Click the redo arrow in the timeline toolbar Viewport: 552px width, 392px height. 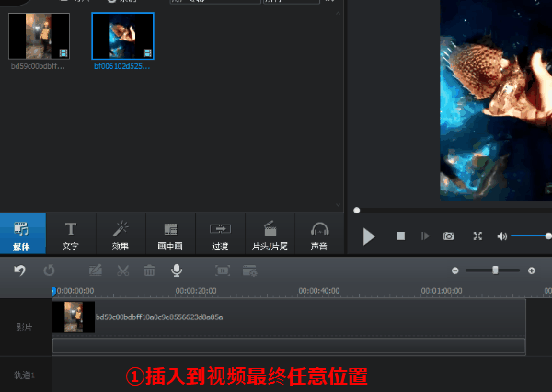coord(49,271)
